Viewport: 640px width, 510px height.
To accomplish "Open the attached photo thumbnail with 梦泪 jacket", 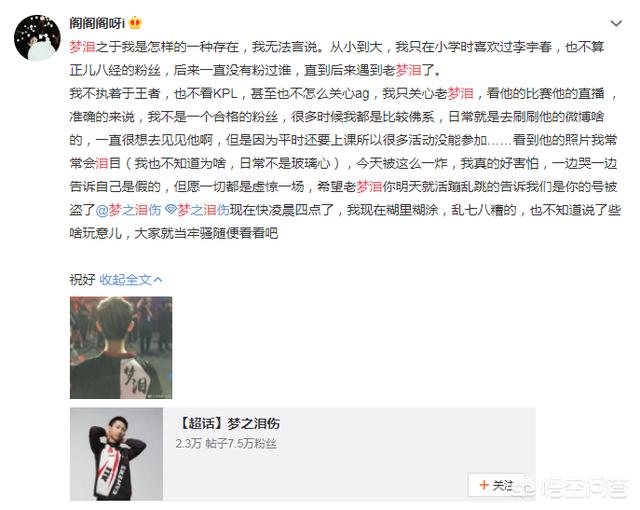I will 121,348.
